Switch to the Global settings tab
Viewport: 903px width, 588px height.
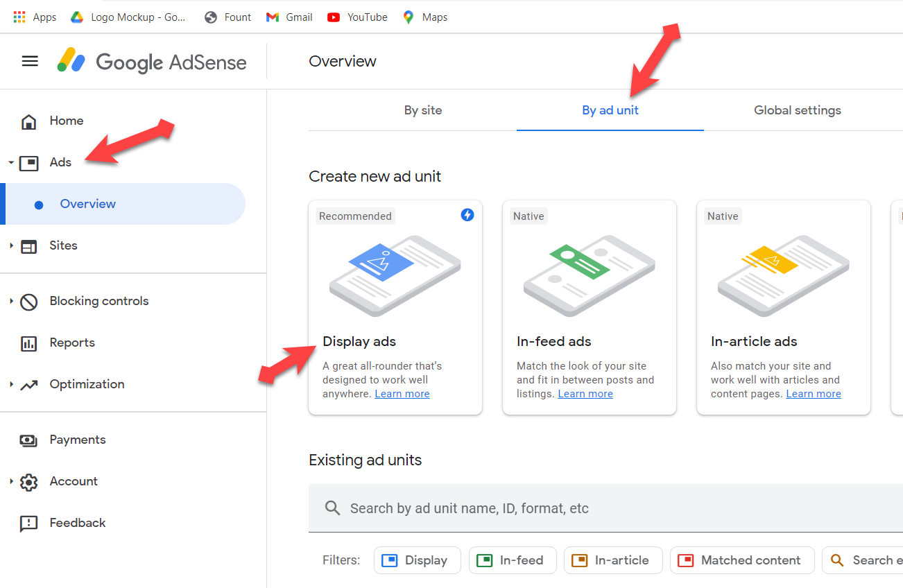(797, 110)
